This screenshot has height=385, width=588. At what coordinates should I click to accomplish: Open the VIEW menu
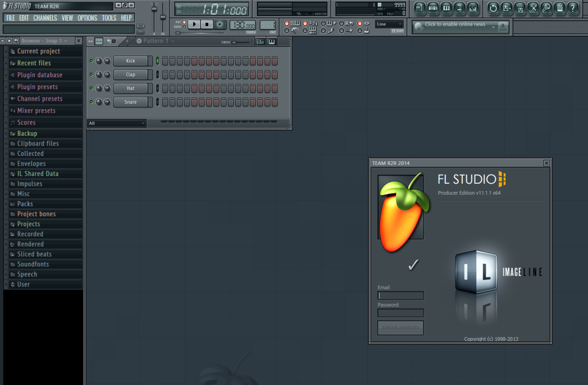[x=67, y=18]
